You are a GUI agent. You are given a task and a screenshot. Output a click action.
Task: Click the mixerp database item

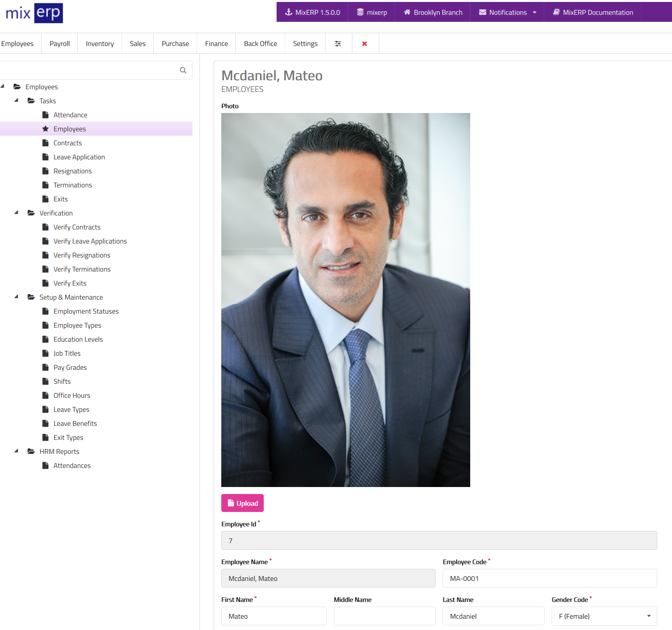click(372, 12)
